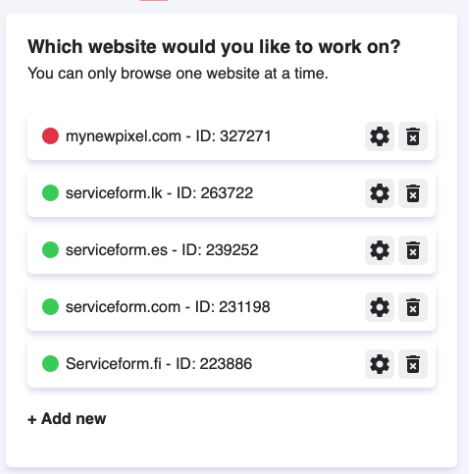472x474 pixels.
Task: Open settings gear for serviceform.es
Action: click(x=379, y=250)
